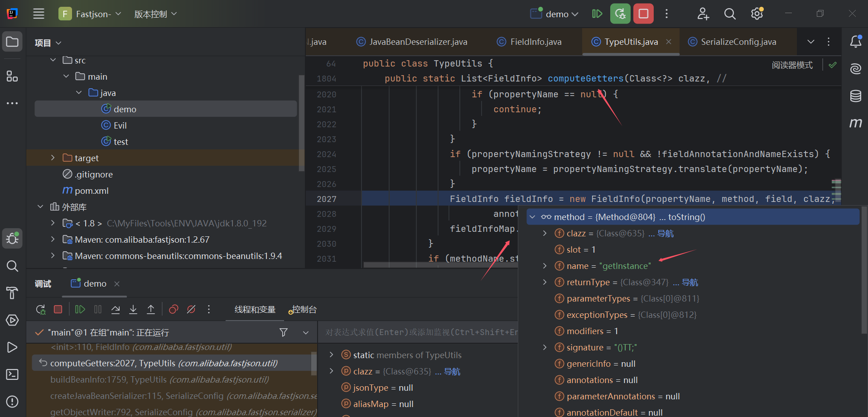Click the red Stop button in top toolbar

643,14
